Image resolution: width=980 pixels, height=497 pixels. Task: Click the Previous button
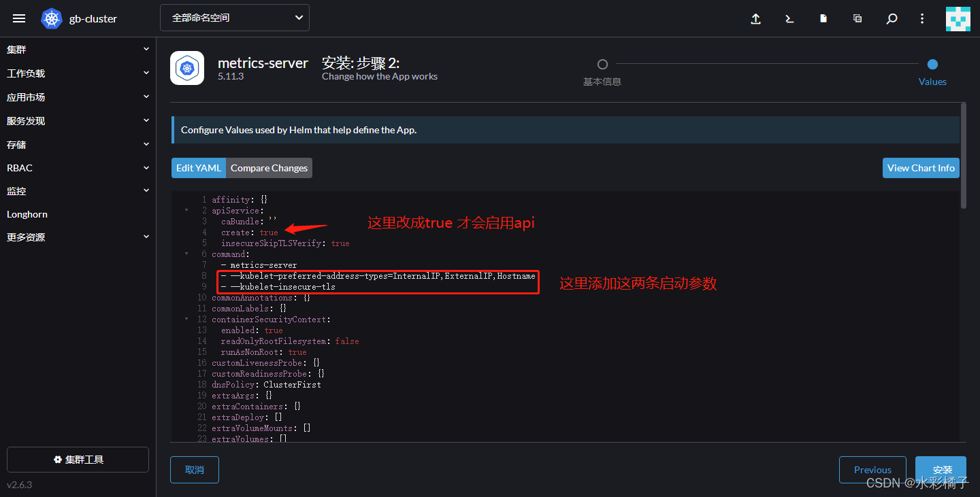tap(872, 470)
